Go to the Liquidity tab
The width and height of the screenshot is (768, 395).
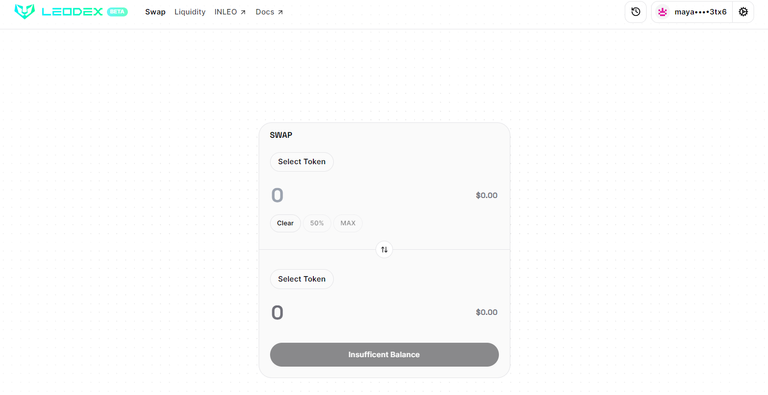190,12
